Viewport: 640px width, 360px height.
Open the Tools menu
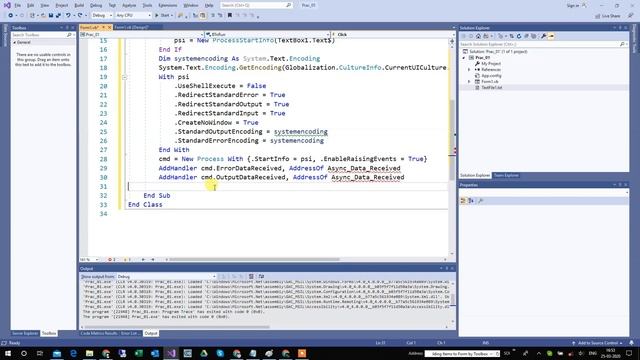(147, 5)
